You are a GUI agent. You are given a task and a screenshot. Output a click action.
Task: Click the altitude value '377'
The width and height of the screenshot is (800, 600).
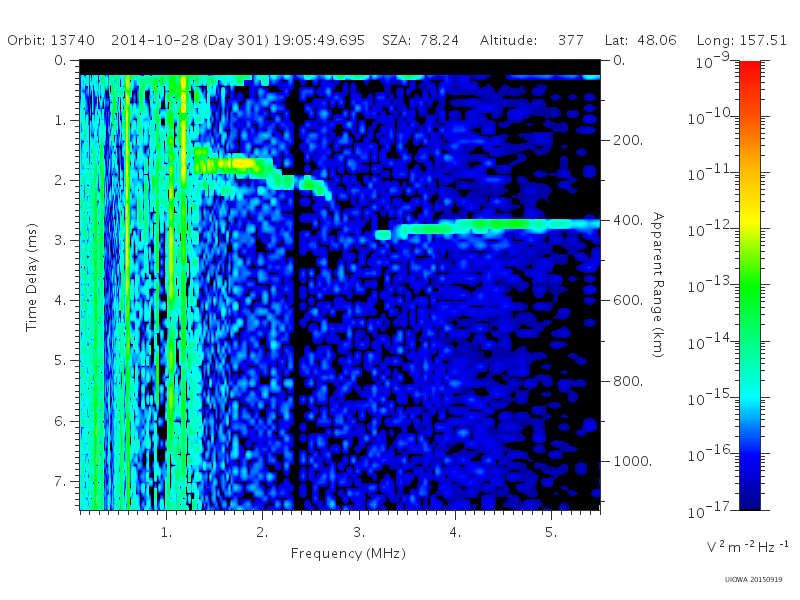click(570, 40)
